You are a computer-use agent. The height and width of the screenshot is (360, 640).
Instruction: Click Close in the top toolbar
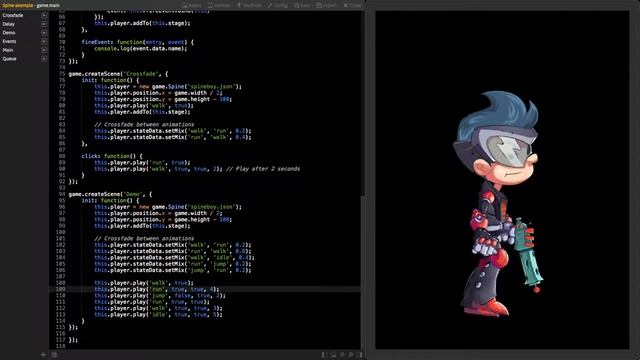point(352,5)
